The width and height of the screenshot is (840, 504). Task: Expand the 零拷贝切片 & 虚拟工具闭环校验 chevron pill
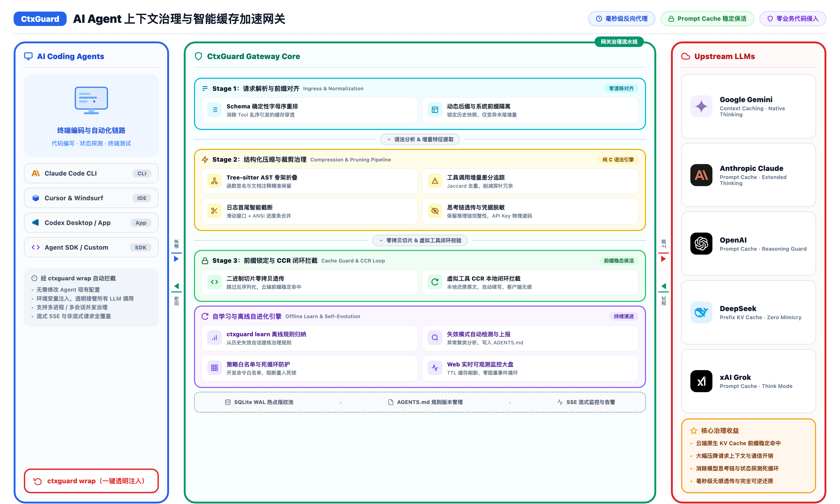point(420,240)
